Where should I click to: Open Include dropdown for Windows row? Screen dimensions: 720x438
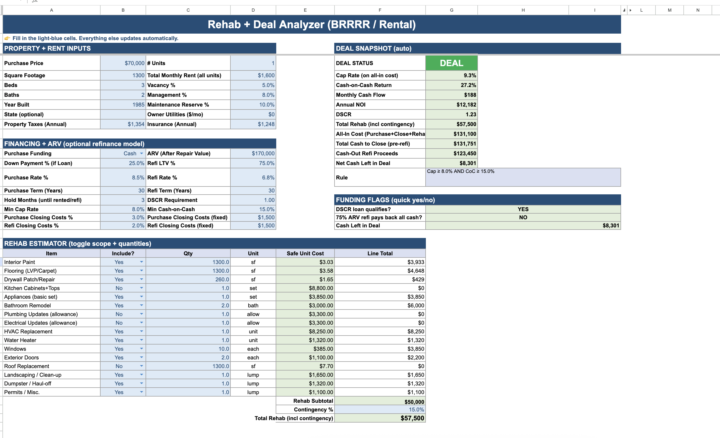pos(141,349)
